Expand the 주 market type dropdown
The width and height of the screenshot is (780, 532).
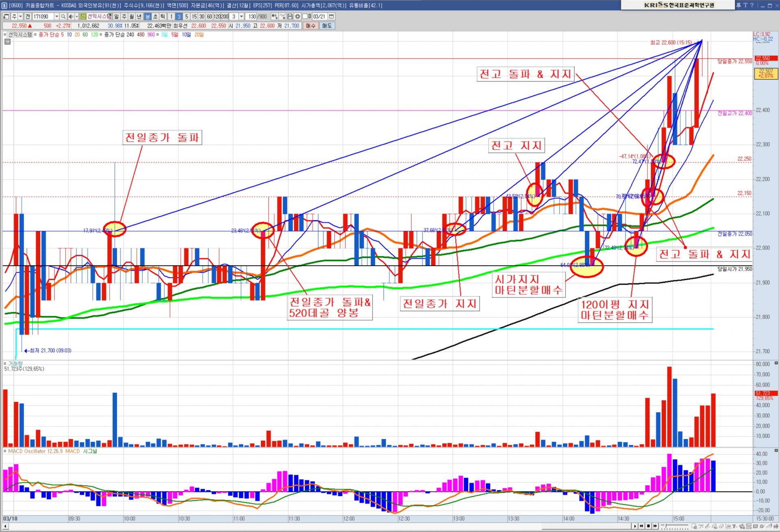20,17
